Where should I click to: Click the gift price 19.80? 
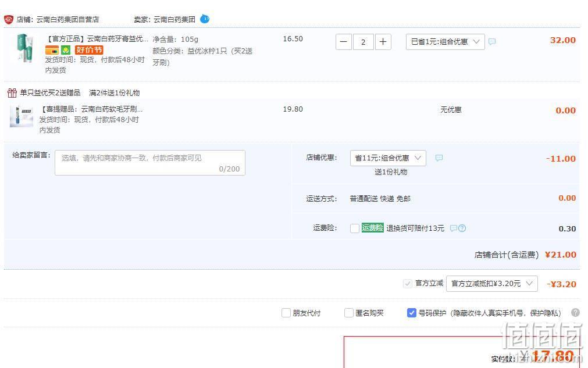pos(293,109)
